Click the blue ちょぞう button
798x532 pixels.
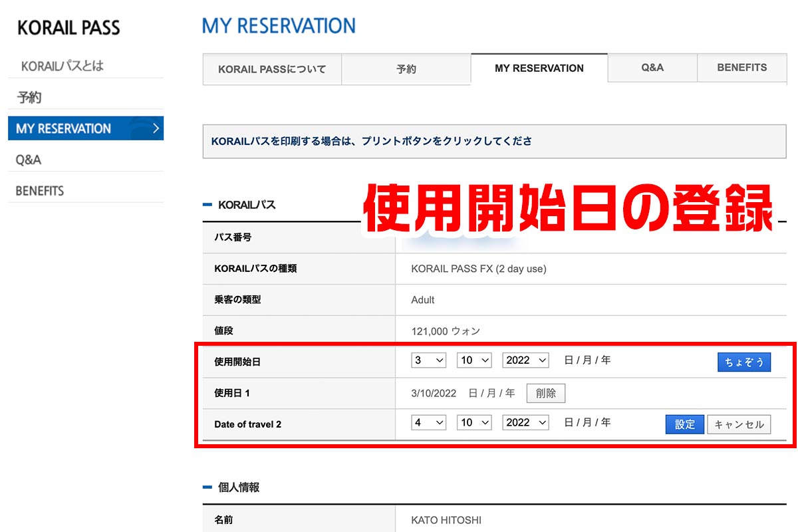coord(744,362)
